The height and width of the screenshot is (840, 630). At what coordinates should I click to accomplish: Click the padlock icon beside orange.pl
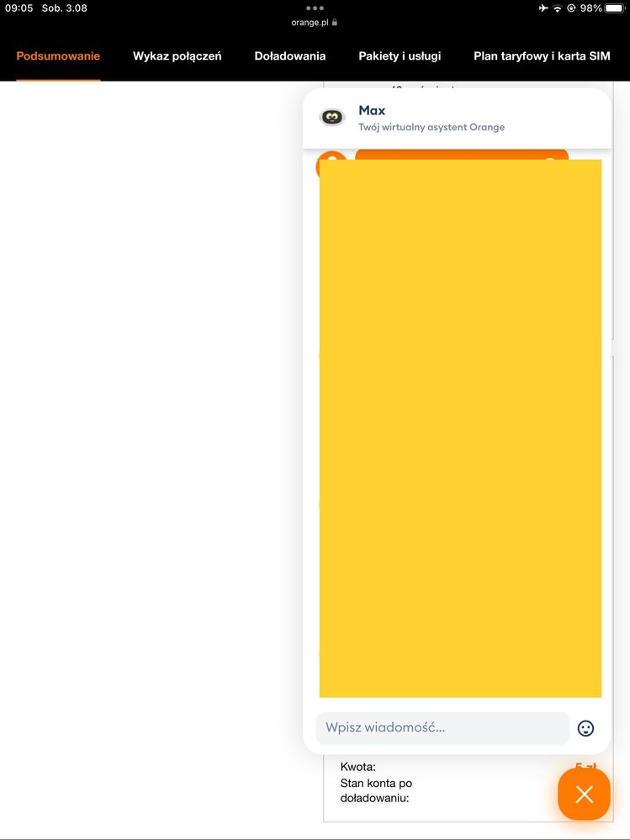tap(334, 22)
